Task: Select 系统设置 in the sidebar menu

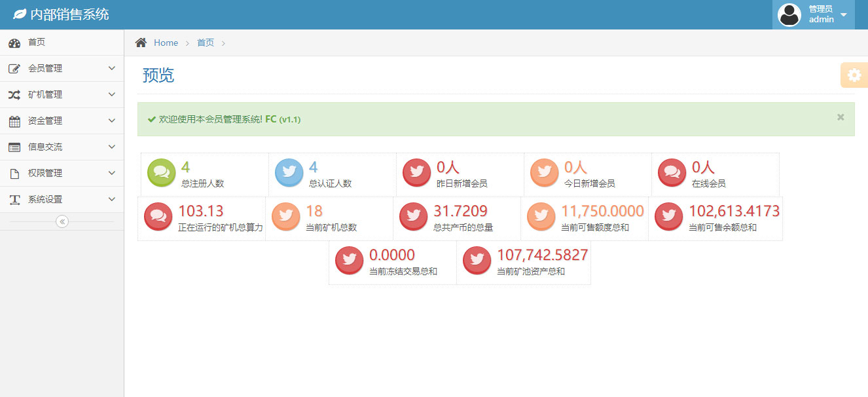Action: [x=62, y=199]
